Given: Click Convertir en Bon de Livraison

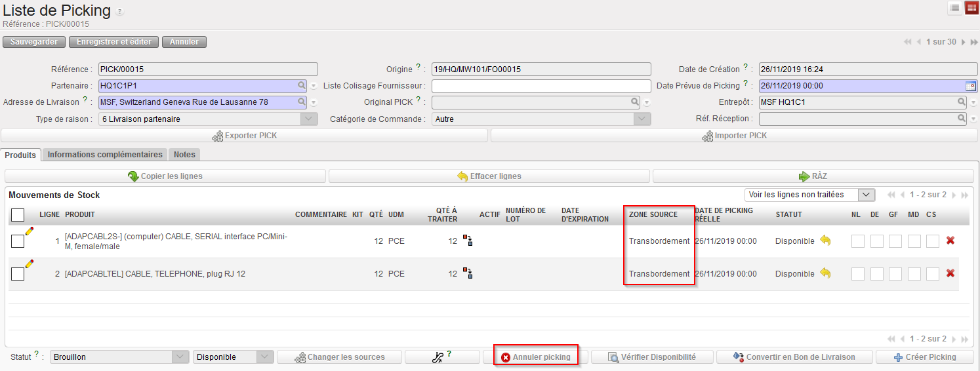Looking at the screenshot, I should pyautogui.click(x=794, y=357).
